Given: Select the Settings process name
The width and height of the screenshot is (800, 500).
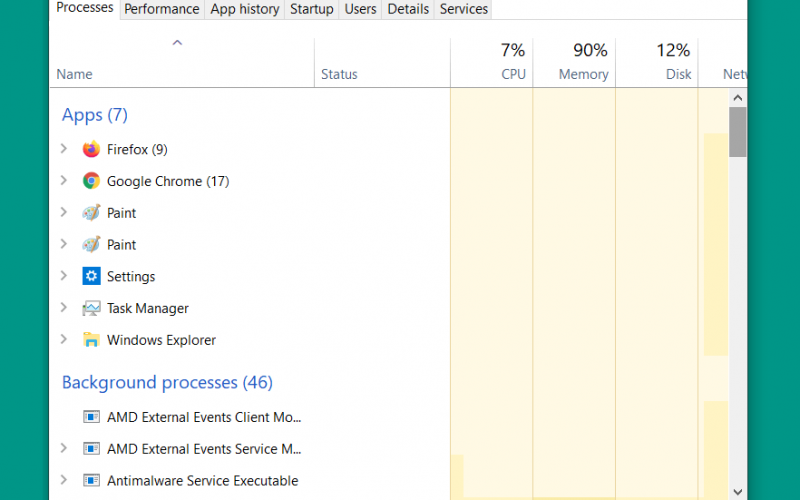Looking at the screenshot, I should 131,277.
